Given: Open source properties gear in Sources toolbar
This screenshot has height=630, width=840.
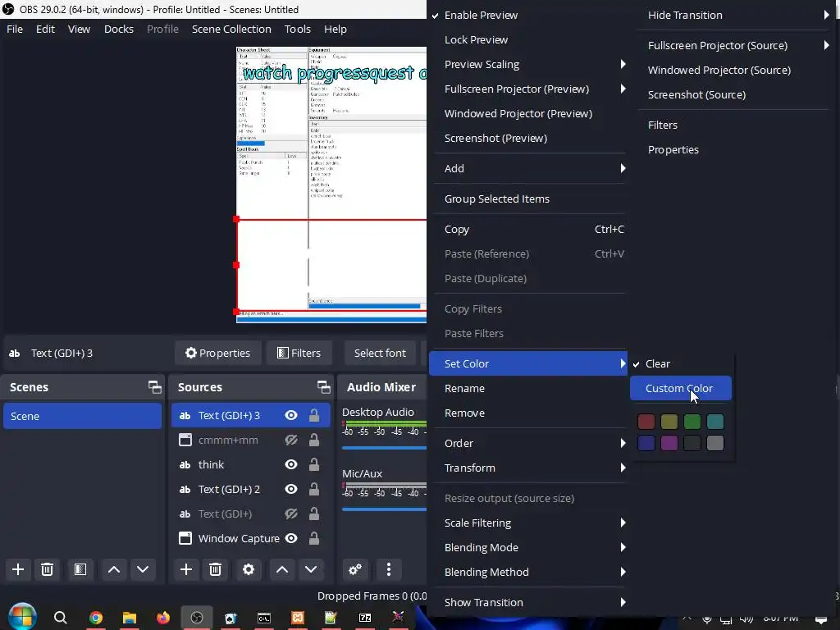Looking at the screenshot, I should click(x=249, y=569).
